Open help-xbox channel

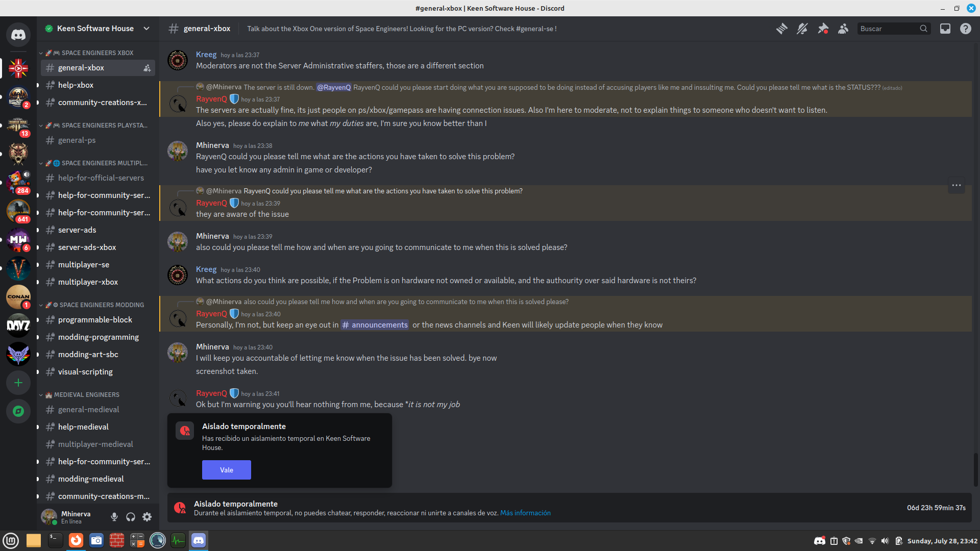(76, 85)
